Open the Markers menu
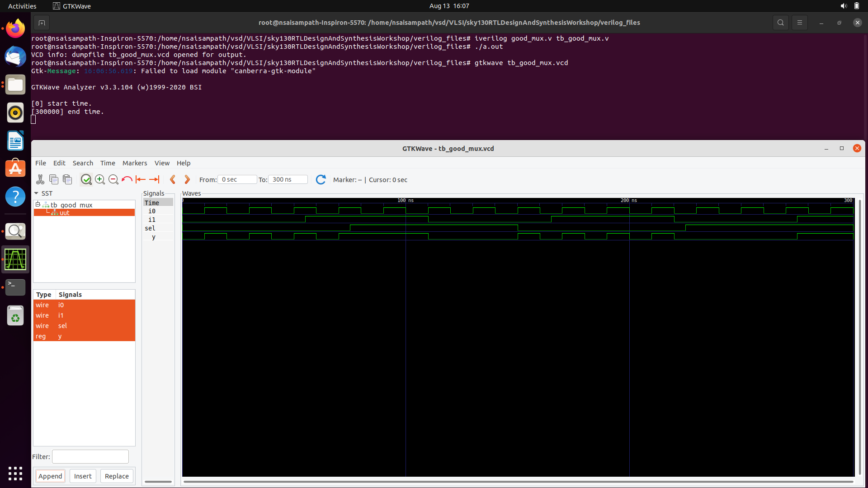Image resolution: width=868 pixels, height=488 pixels. pyautogui.click(x=134, y=163)
